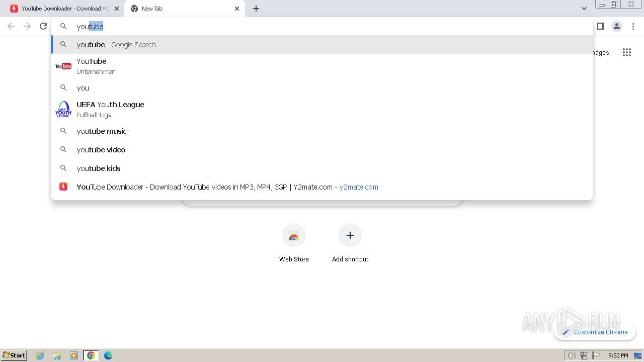Open the tab search dropdown
This screenshot has height=362, width=644.
pos(584,9)
